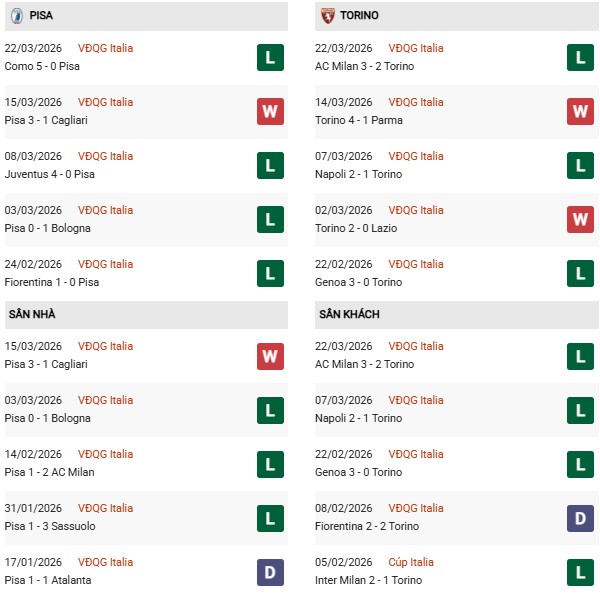Open VĐQG Italia link dated 08/03/2026
This screenshot has width=600, height=594.
tap(105, 156)
